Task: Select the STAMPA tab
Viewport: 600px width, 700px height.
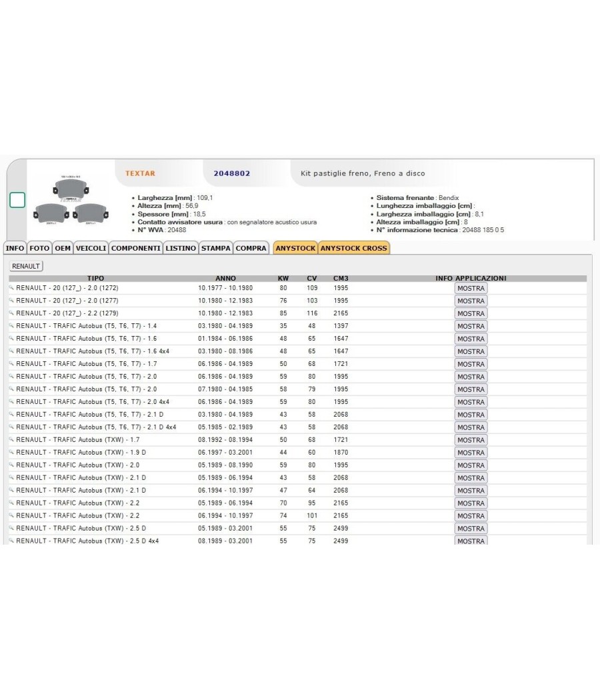Action: coord(215,248)
